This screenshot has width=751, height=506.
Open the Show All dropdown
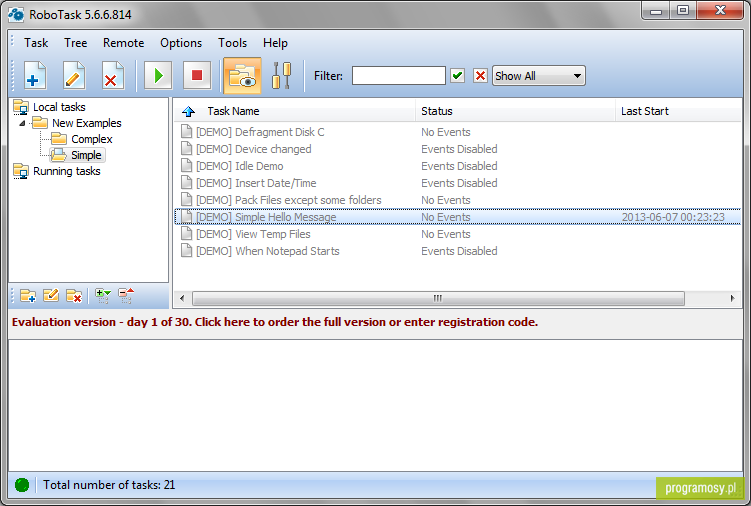point(538,76)
